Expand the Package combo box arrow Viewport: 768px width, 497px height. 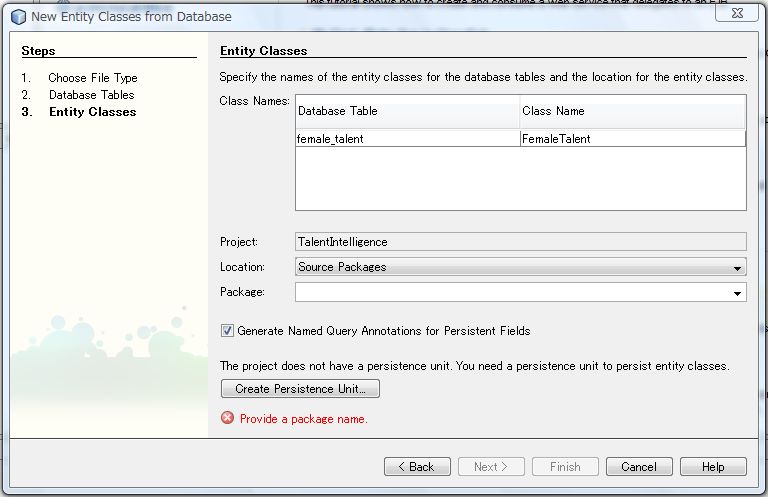tap(738, 292)
